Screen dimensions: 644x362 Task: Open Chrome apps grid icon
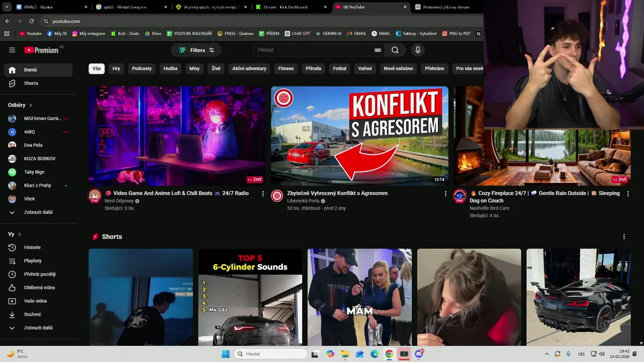(7, 34)
